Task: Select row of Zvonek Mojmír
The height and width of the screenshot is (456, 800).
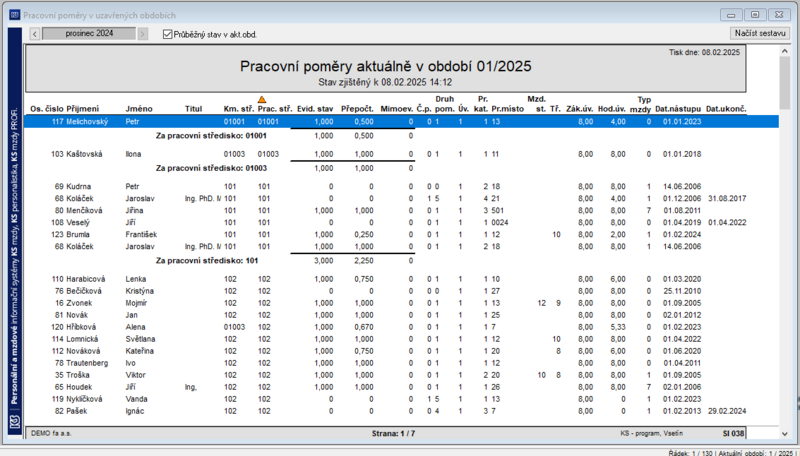Action: (402, 303)
